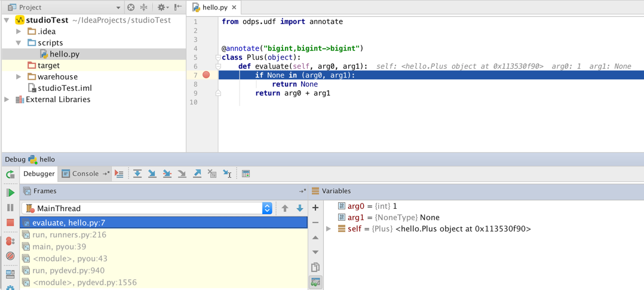Step into the function call
Image resolution: width=644 pixels, height=290 pixels.
(x=152, y=174)
